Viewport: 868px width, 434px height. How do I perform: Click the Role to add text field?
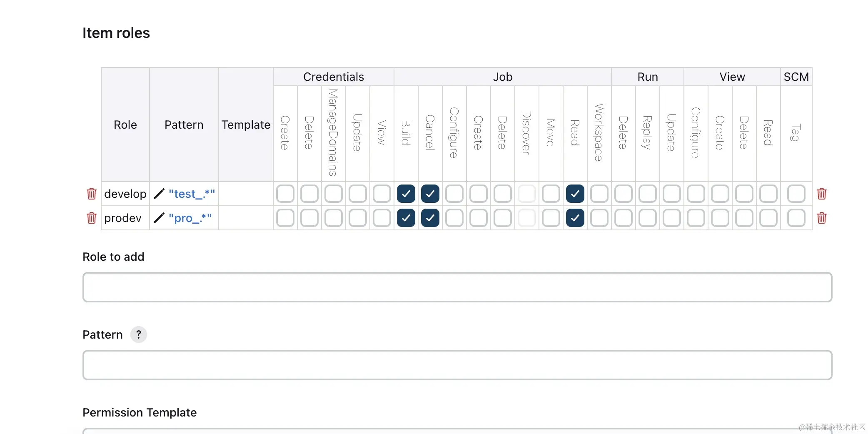pyautogui.click(x=457, y=287)
